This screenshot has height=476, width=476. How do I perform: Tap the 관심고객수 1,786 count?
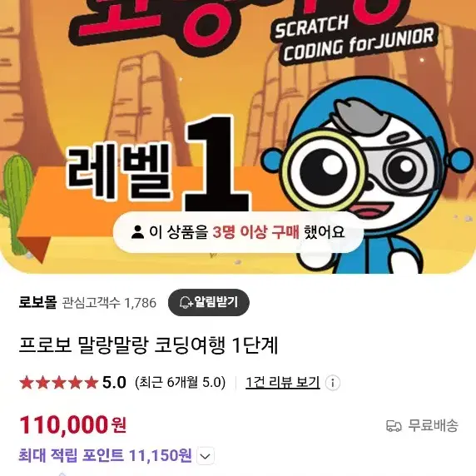[109, 303]
